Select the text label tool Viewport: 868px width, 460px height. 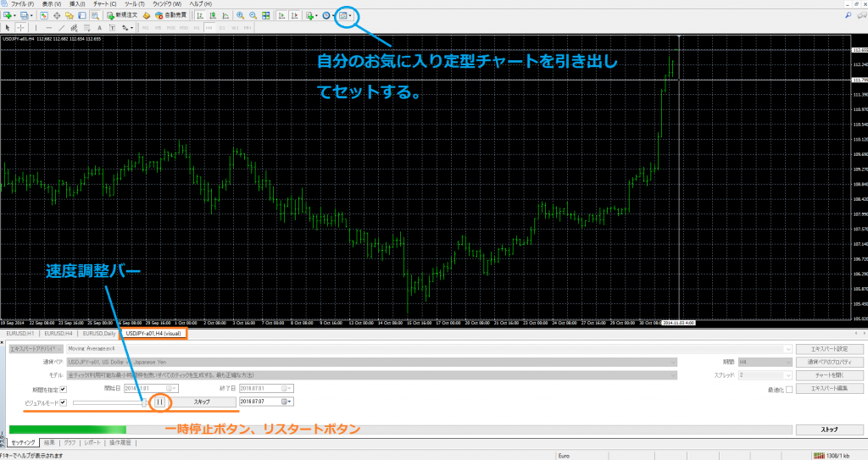(113, 28)
